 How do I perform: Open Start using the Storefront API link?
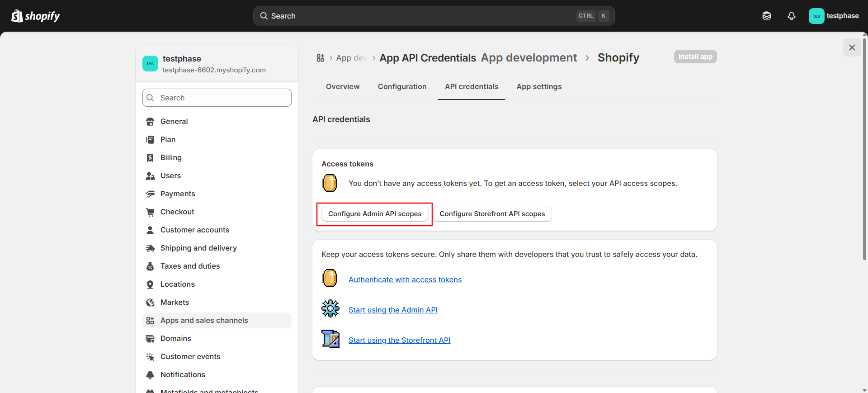click(x=399, y=340)
